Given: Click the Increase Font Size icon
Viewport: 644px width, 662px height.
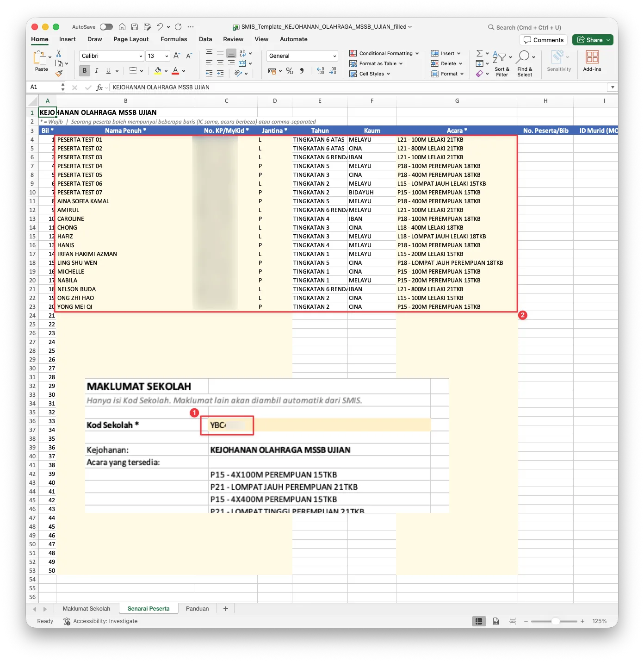Looking at the screenshot, I should (x=177, y=56).
